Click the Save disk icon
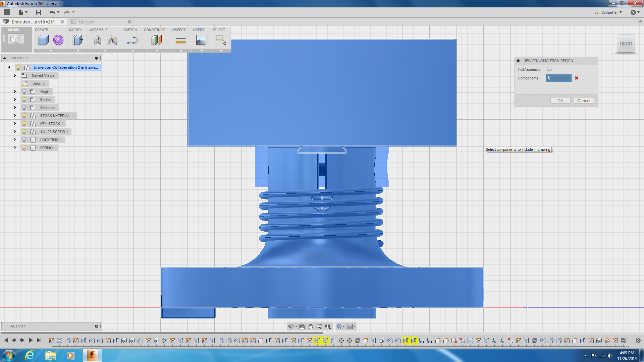 [x=39, y=12]
